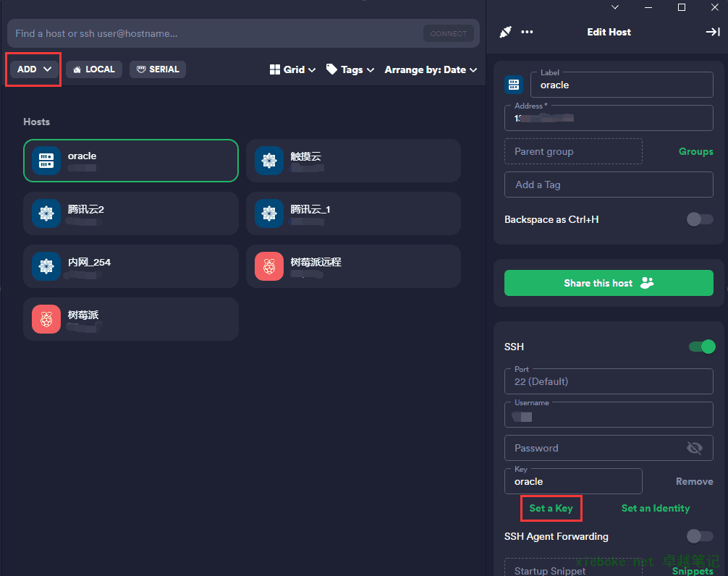Toggle Backspace as Ctrl+H switch
The image size is (728, 576).
[699, 219]
